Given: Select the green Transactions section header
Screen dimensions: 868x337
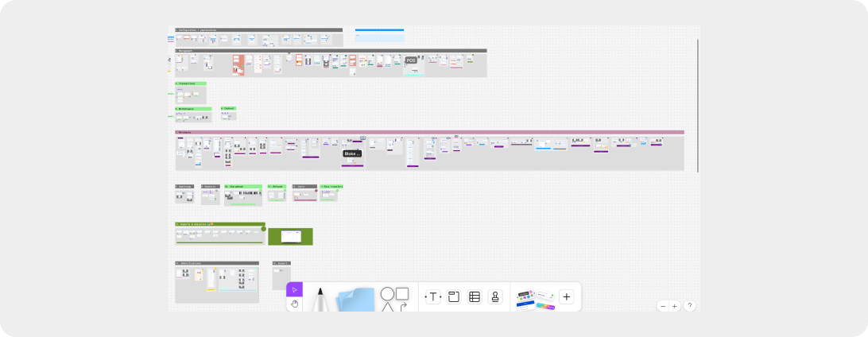Looking at the screenshot, I should click(x=190, y=83).
